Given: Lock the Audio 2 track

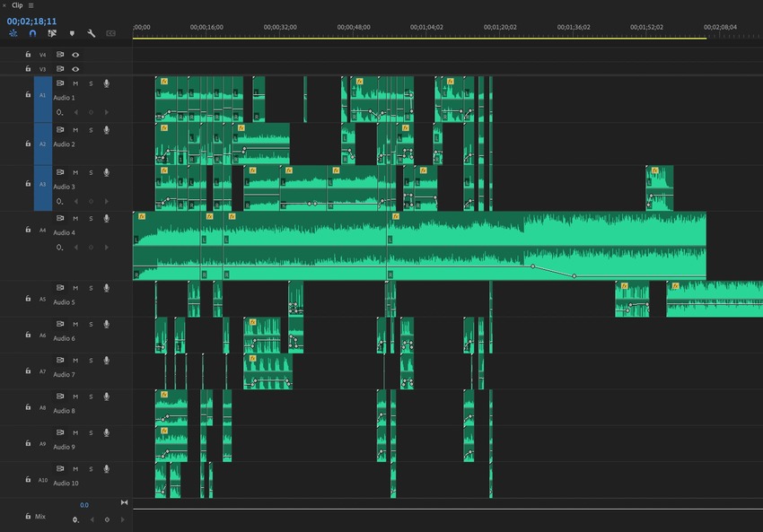Looking at the screenshot, I should coord(28,144).
